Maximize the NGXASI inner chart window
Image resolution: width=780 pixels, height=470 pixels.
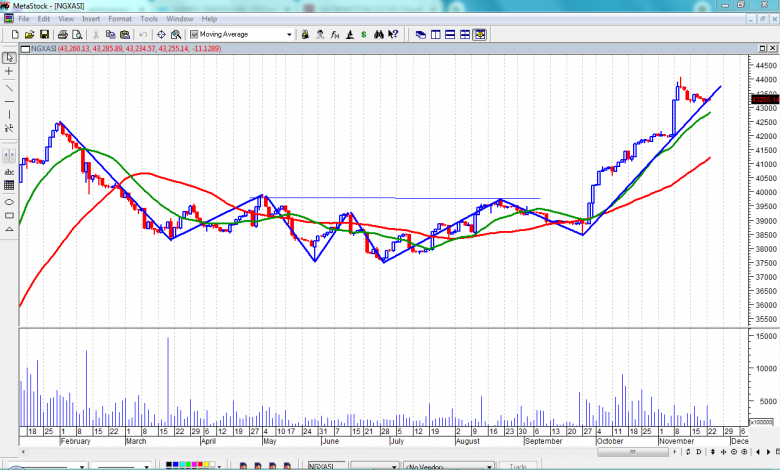(762, 48)
